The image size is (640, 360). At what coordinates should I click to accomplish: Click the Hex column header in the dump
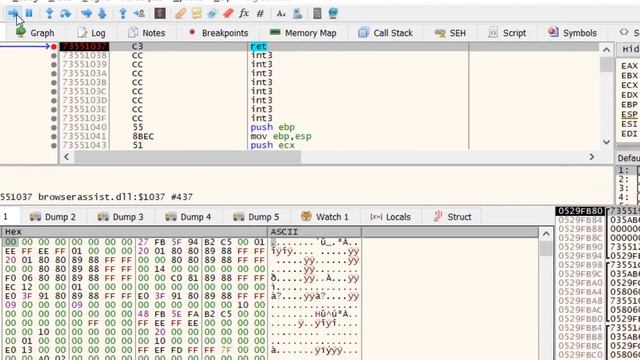(135, 232)
